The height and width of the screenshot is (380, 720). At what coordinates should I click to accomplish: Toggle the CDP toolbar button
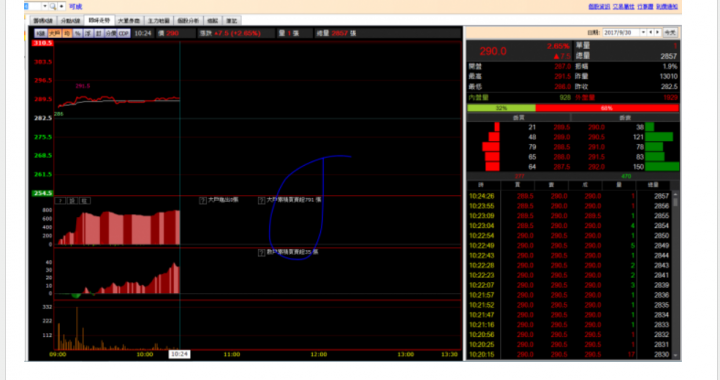click(124, 34)
